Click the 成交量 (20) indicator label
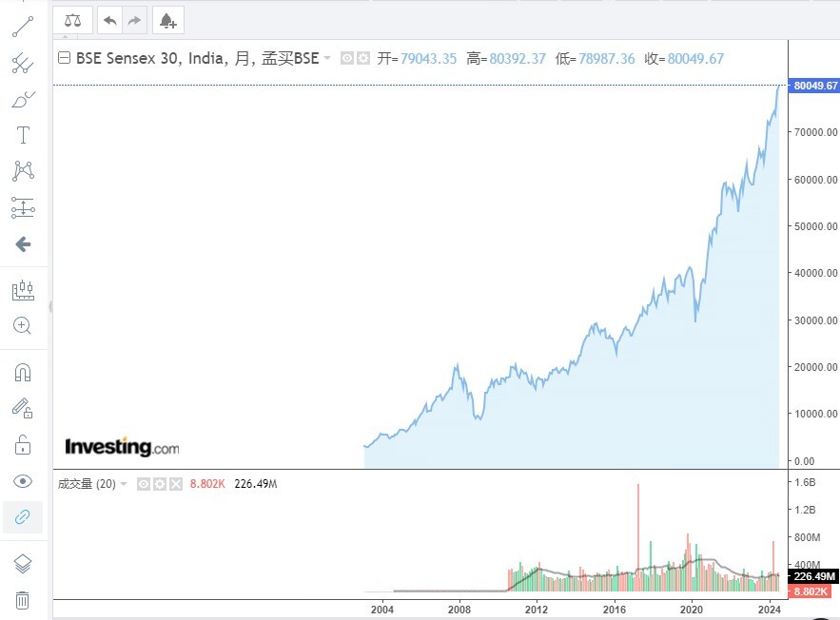This screenshot has width=840, height=620. tap(87, 484)
